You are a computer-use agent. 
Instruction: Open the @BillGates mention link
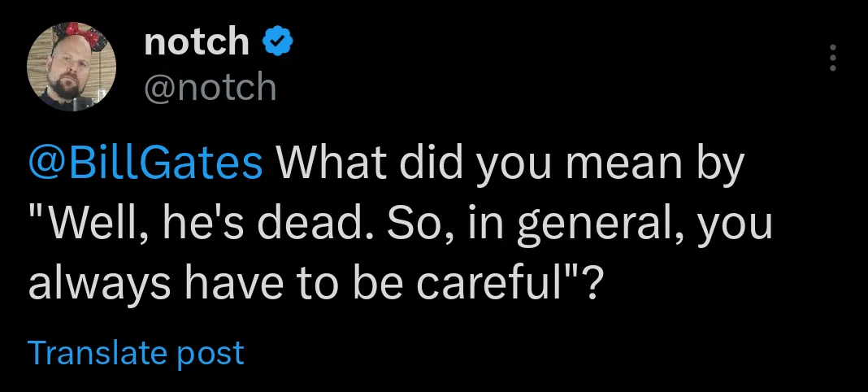pos(145,164)
